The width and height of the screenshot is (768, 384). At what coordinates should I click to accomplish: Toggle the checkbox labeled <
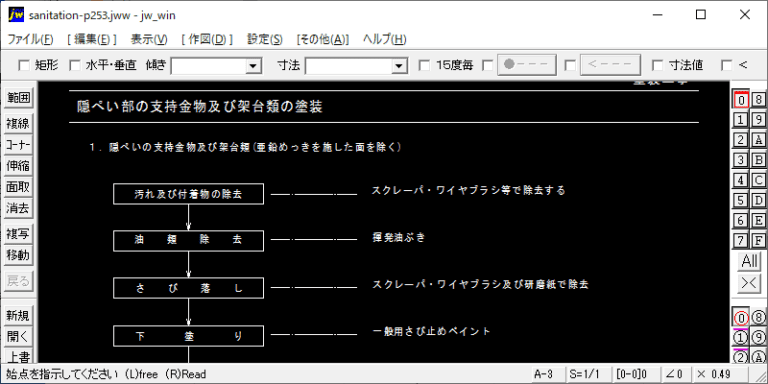727,65
